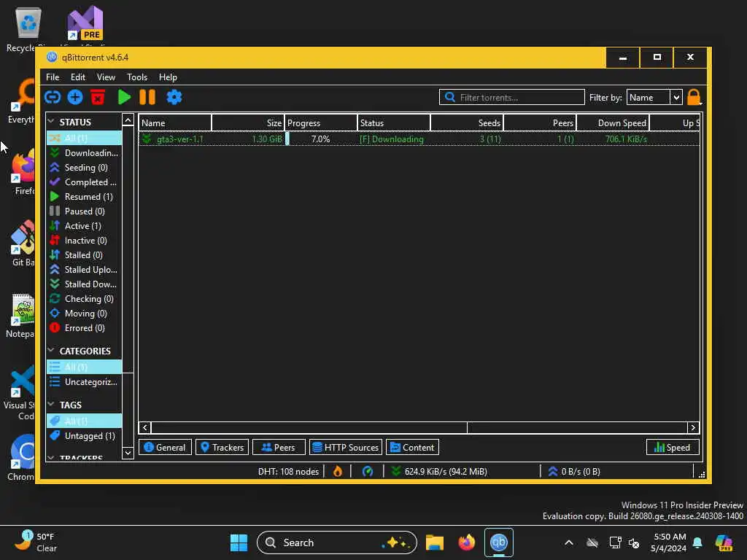Click the flame icon in status bar

click(337, 472)
